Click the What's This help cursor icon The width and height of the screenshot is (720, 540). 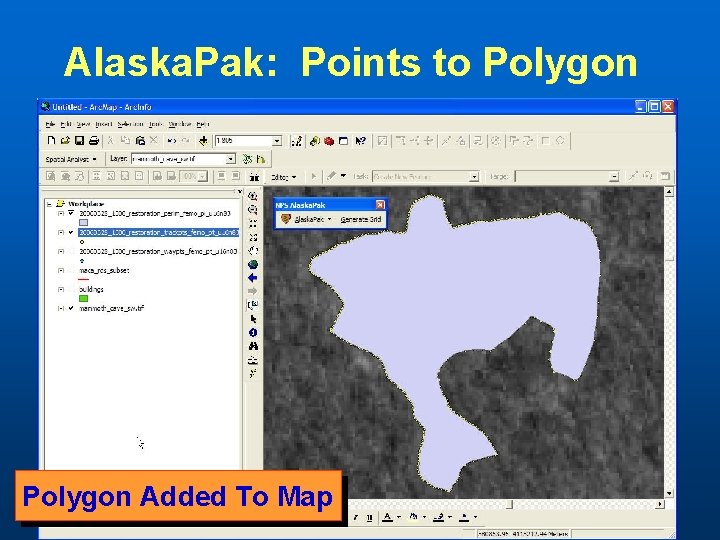pyautogui.click(x=360, y=141)
